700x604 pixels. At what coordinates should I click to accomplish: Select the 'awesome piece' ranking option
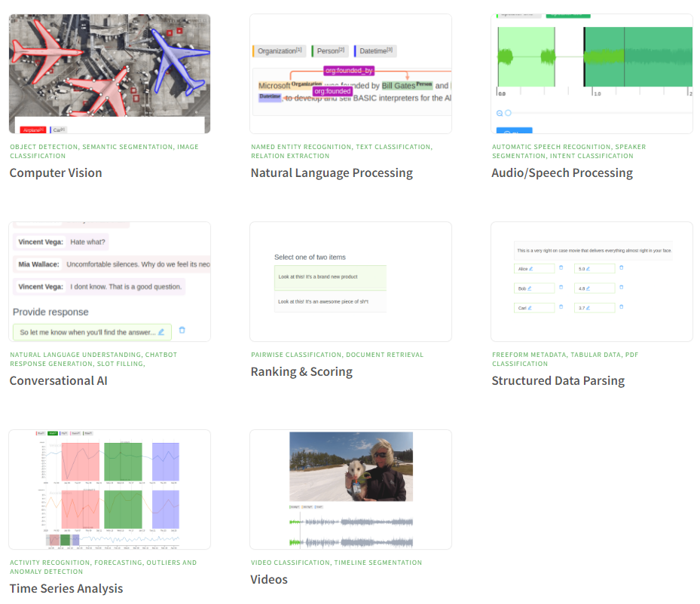pos(330,301)
